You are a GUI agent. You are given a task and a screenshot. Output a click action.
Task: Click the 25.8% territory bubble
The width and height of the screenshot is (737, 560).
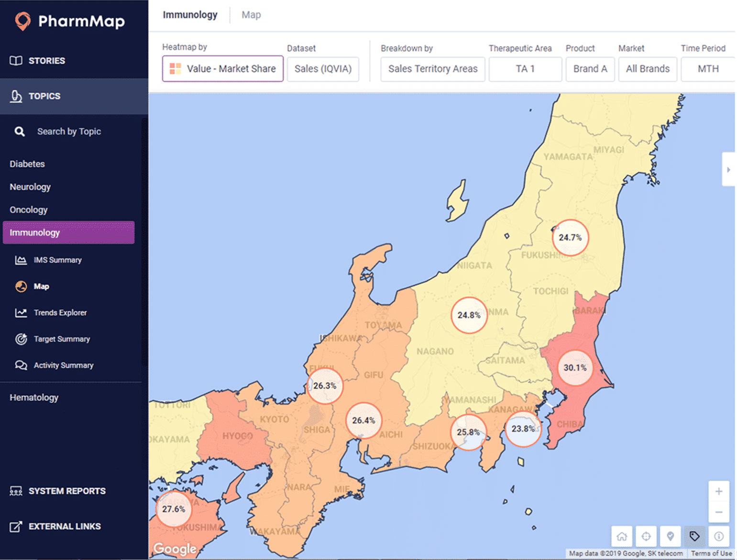(468, 432)
